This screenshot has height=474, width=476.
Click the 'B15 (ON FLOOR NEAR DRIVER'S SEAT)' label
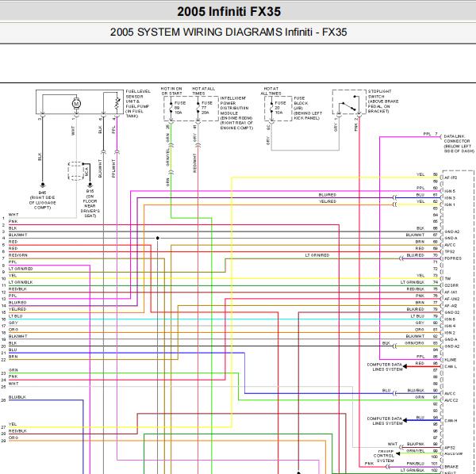coord(90,204)
